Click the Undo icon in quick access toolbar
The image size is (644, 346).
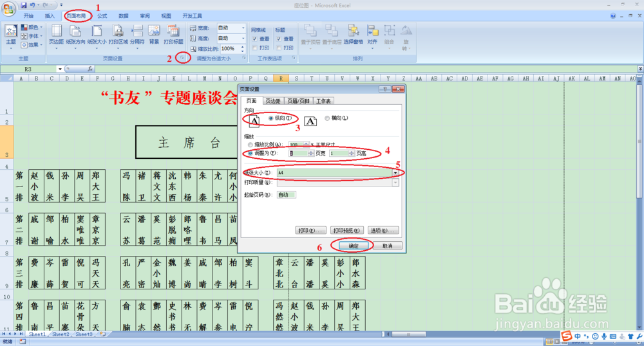click(x=32, y=5)
